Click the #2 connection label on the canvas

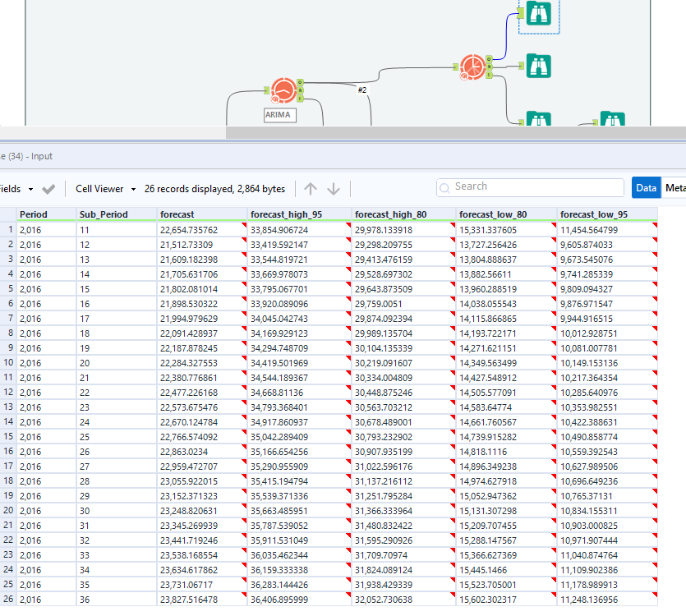[361, 90]
